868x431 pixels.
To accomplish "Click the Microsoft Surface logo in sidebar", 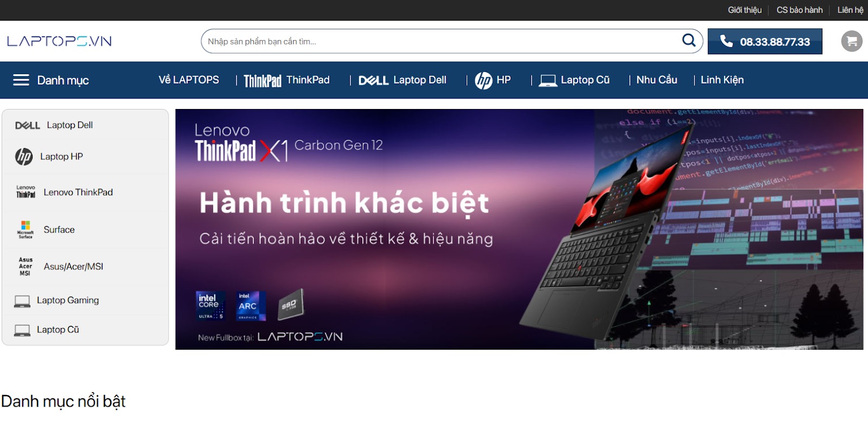I will (x=25, y=230).
